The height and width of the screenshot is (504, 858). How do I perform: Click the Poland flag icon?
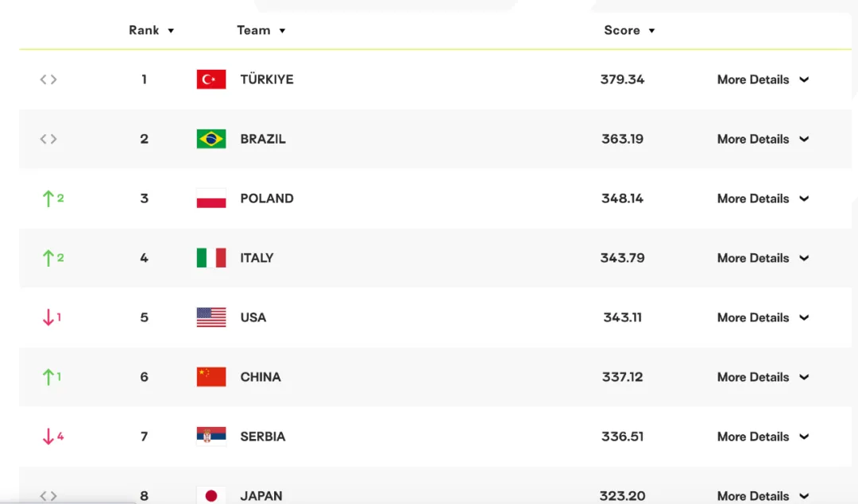211,198
